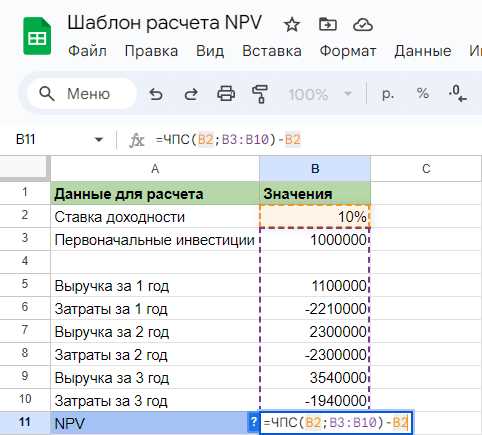Select the 1000000 value cell

(x=315, y=239)
